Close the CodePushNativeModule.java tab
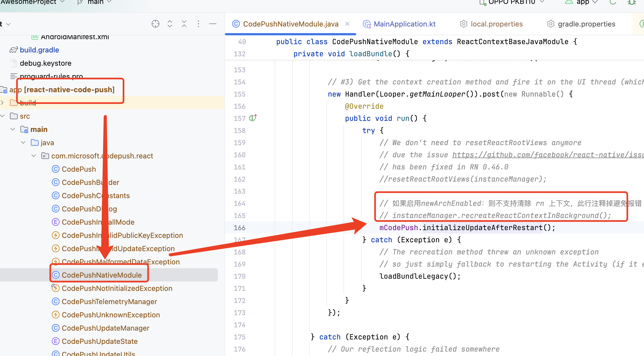The width and height of the screenshot is (644, 356). point(347,24)
